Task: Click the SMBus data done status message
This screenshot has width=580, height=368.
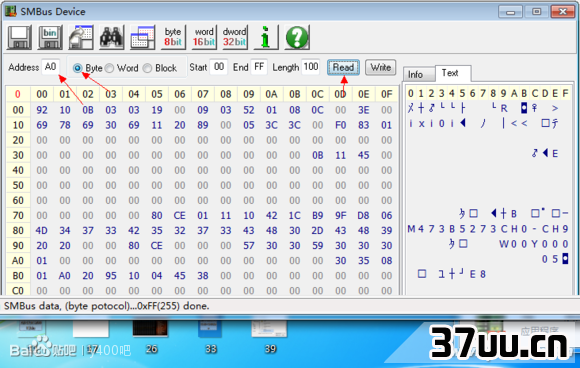Action: click(x=107, y=306)
